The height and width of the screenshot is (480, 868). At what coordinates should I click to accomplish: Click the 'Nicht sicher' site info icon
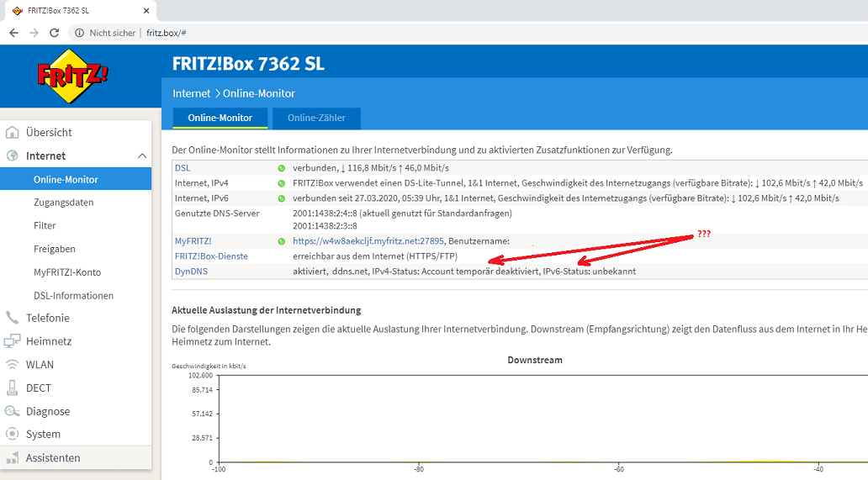[80, 33]
